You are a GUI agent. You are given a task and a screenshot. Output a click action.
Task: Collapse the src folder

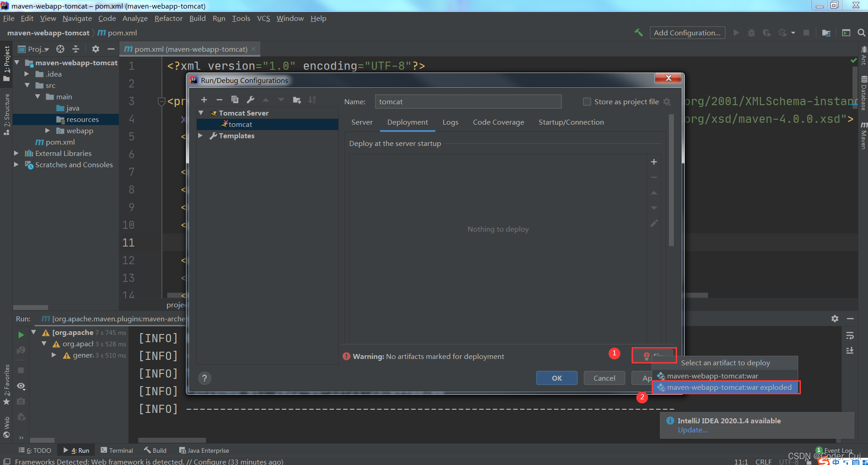click(x=27, y=85)
